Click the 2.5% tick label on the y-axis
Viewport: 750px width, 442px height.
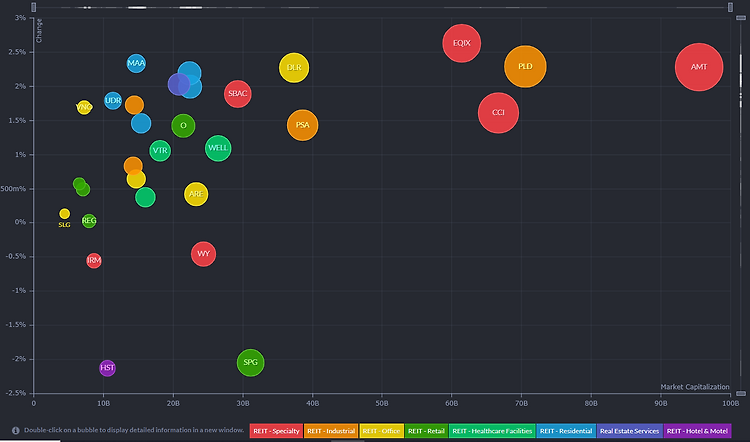click(17, 52)
